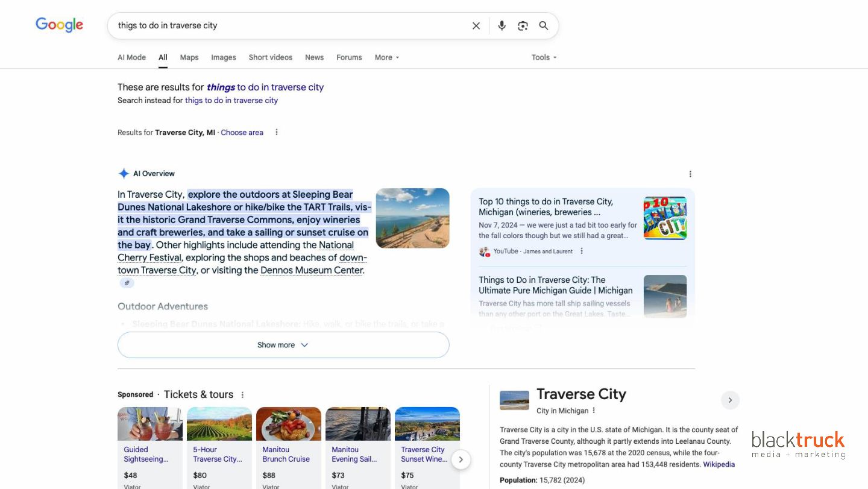Click the $80 price on 5-Hour tour
Image resolution: width=868 pixels, height=489 pixels.
200,475
